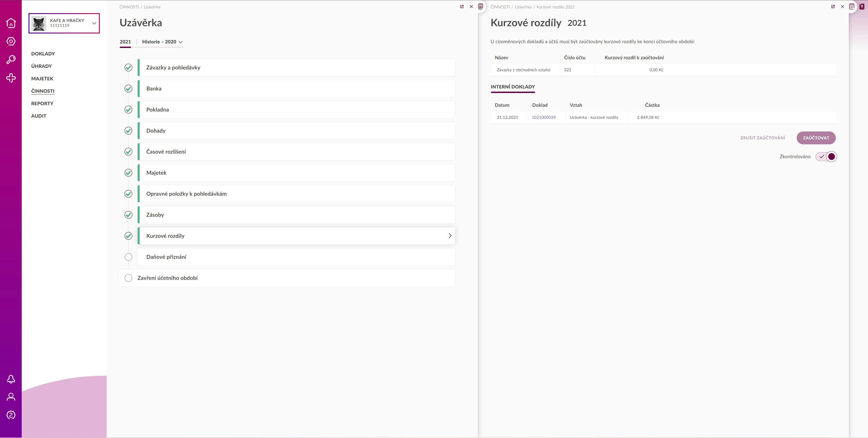Open the Časové rozlišení step row
Screen dimensions: 868x438
(x=297, y=152)
